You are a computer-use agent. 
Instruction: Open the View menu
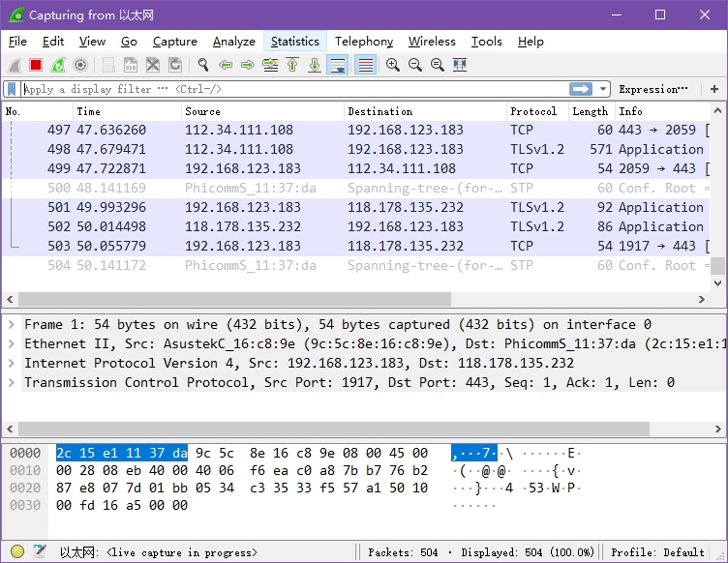point(92,42)
